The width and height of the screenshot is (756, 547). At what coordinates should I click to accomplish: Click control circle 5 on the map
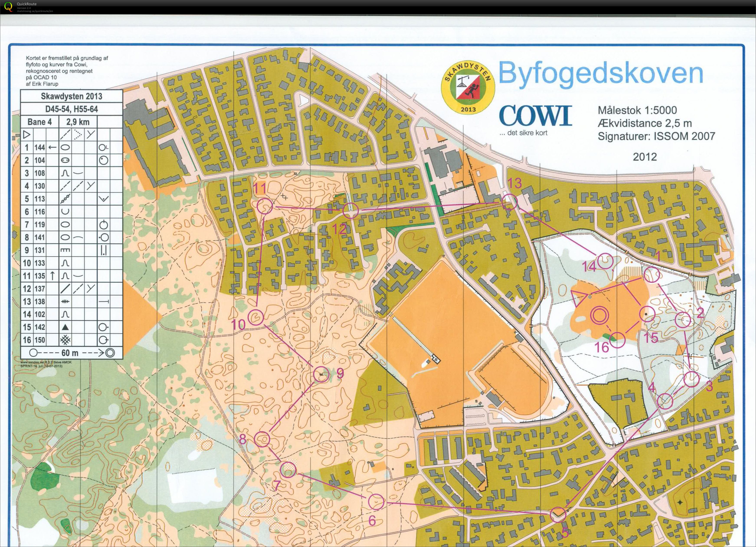click(558, 514)
